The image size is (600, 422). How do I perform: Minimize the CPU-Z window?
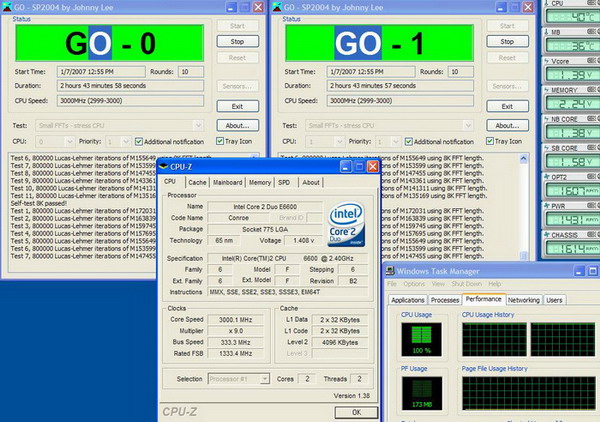click(x=345, y=166)
